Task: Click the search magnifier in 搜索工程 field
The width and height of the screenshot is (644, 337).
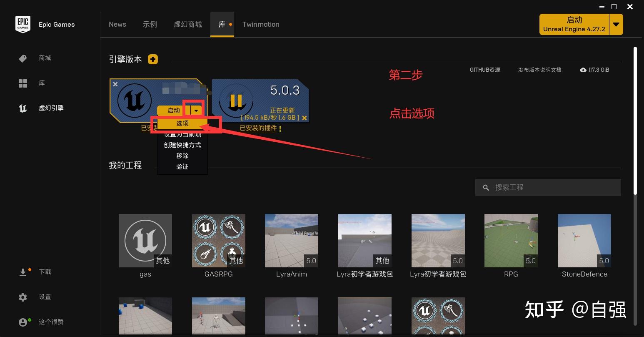Action: 486,187
